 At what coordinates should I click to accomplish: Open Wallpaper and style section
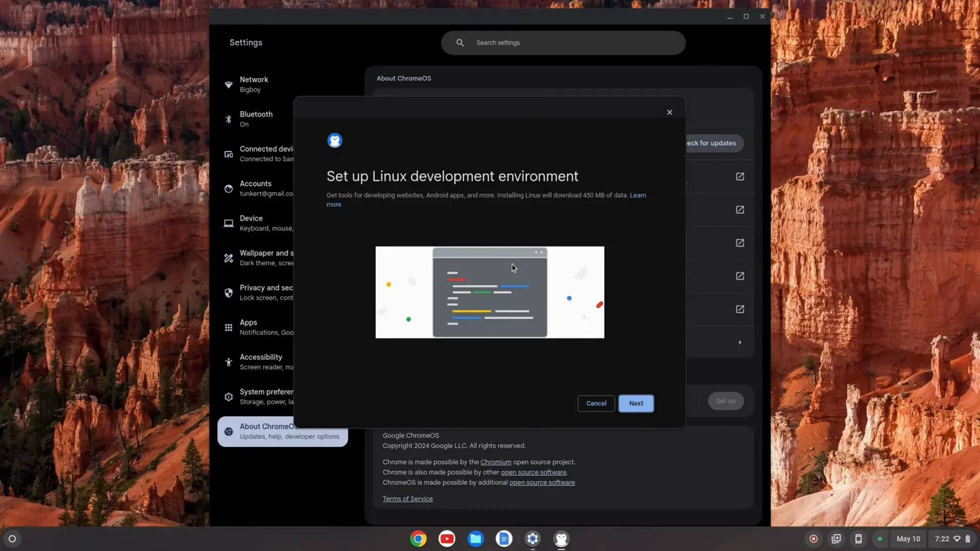(257, 258)
